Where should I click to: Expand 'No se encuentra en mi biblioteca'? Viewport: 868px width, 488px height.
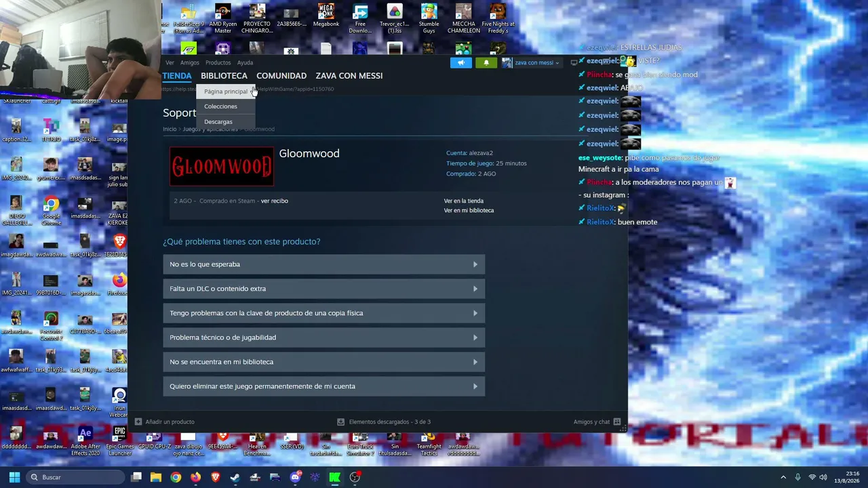(324, 362)
